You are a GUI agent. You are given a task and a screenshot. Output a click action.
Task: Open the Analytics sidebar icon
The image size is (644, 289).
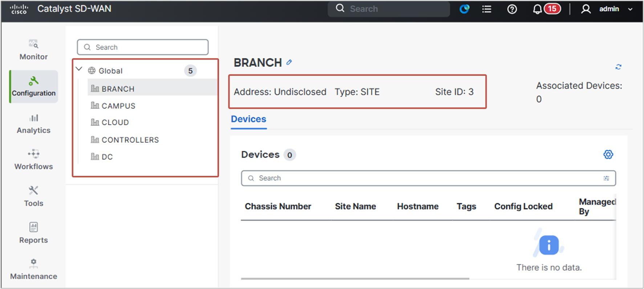click(33, 118)
